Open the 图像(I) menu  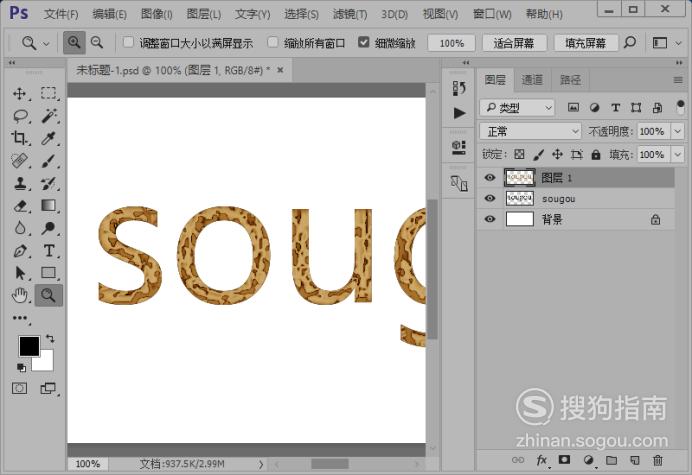tap(157, 14)
